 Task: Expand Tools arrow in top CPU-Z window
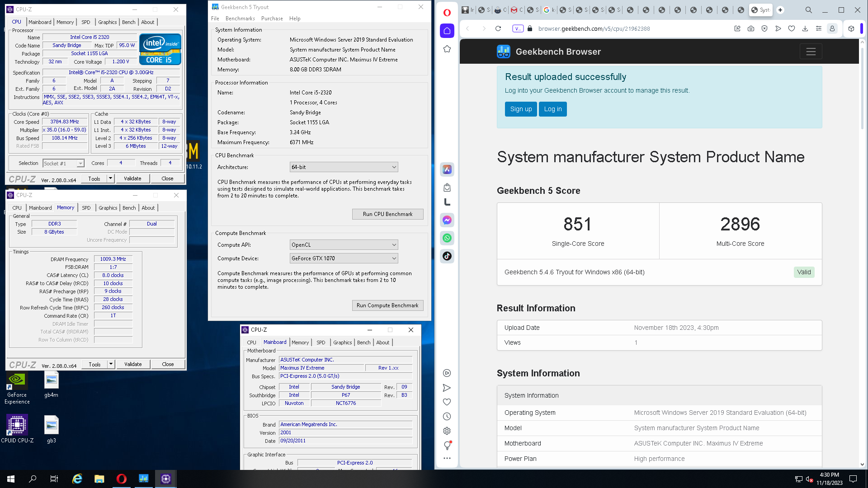(x=110, y=178)
